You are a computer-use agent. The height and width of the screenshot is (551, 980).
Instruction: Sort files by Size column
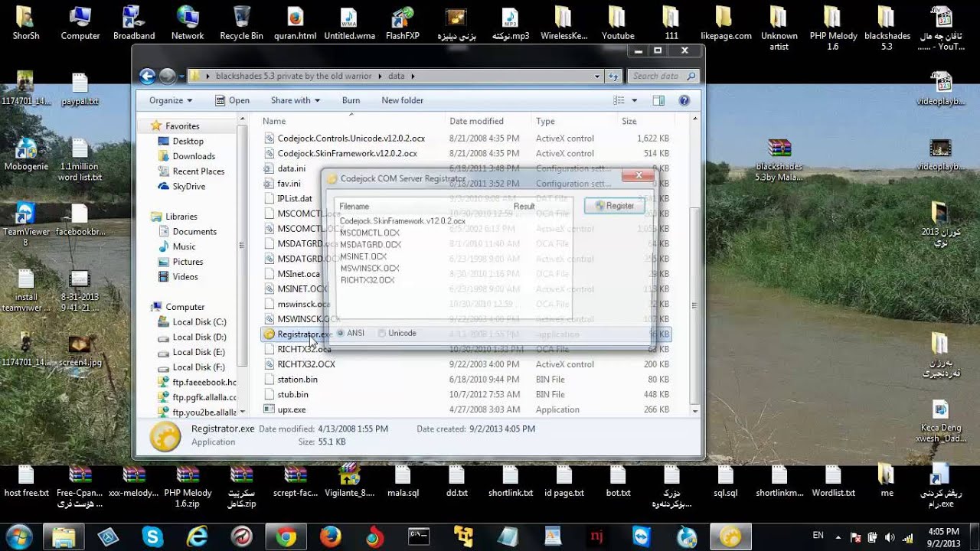tap(645, 121)
